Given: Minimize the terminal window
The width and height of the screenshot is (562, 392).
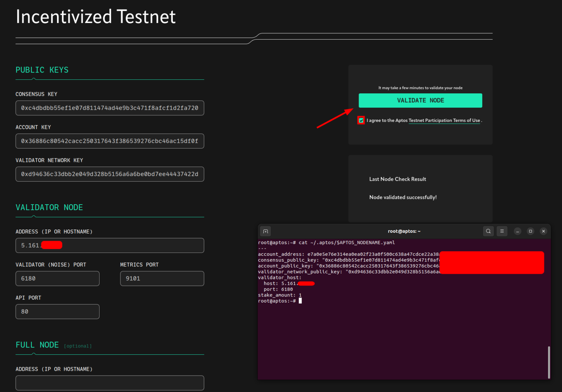Looking at the screenshot, I should click(517, 231).
